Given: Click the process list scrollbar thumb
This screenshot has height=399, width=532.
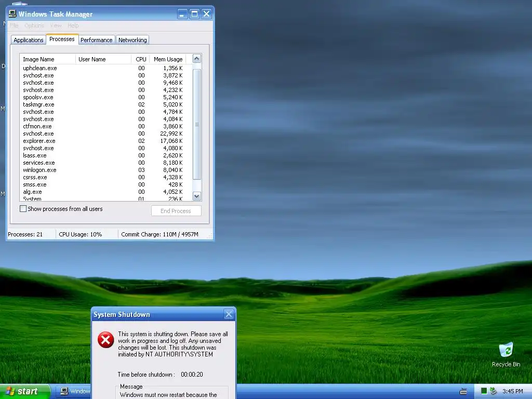Looking at the screenshot, I should pyautogui.click(x=196, y=125).
